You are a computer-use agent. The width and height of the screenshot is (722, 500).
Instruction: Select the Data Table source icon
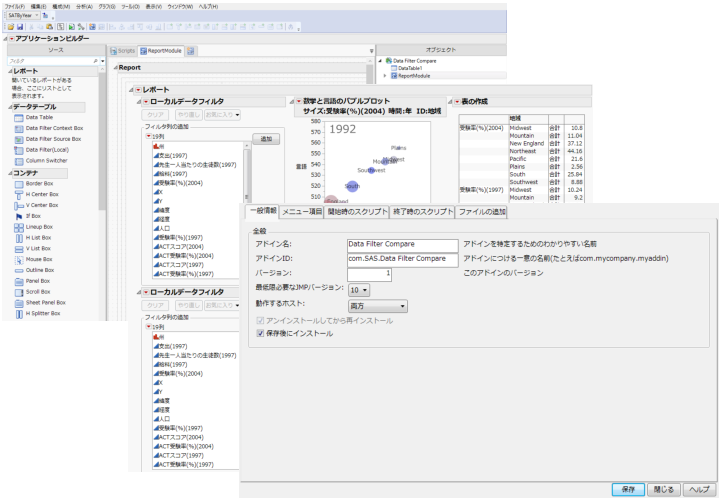[x=19, y=118]
